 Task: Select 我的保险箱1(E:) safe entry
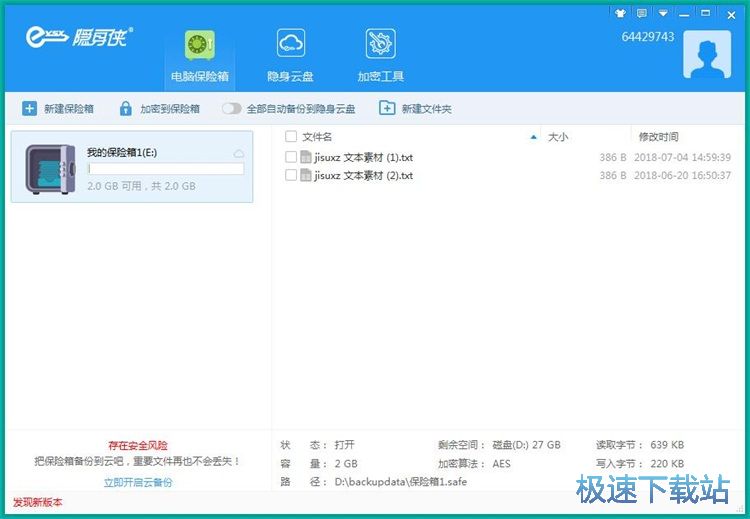132,166
